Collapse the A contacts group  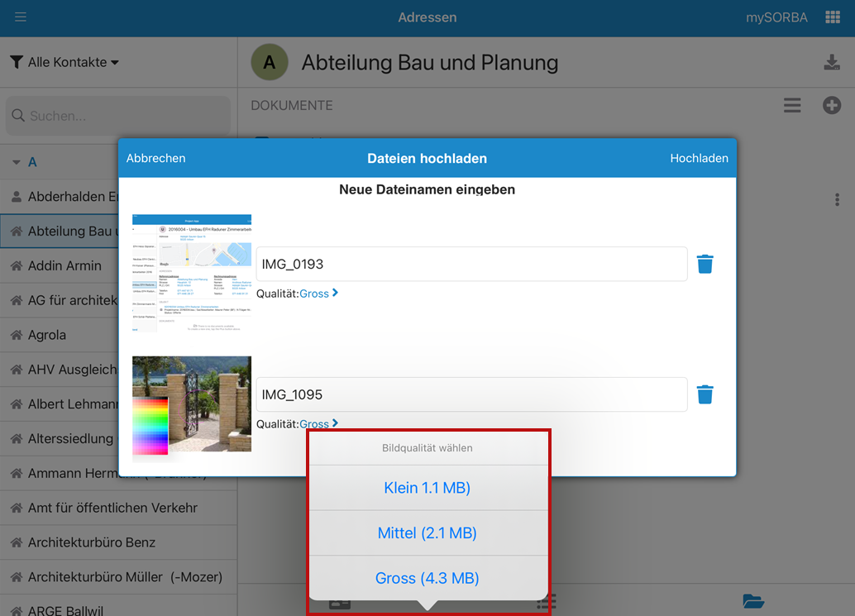[x=17, y=162]
